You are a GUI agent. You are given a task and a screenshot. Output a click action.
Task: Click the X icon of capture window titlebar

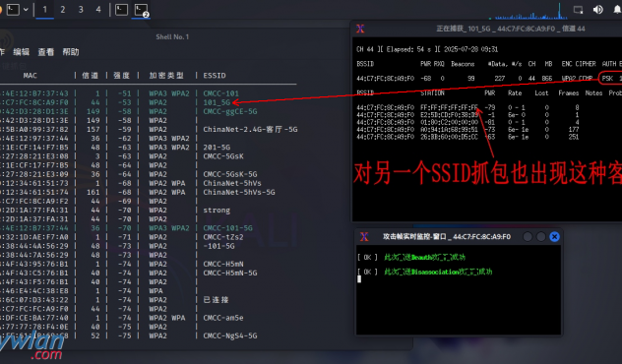360,29
